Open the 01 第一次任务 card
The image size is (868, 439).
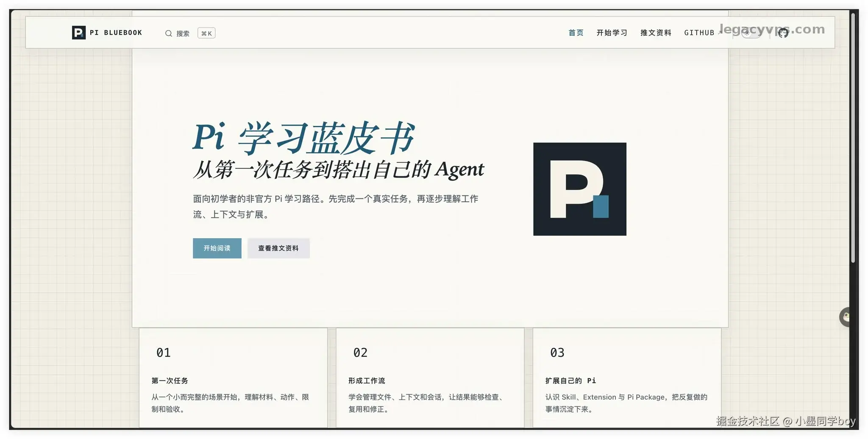[233, 378]
